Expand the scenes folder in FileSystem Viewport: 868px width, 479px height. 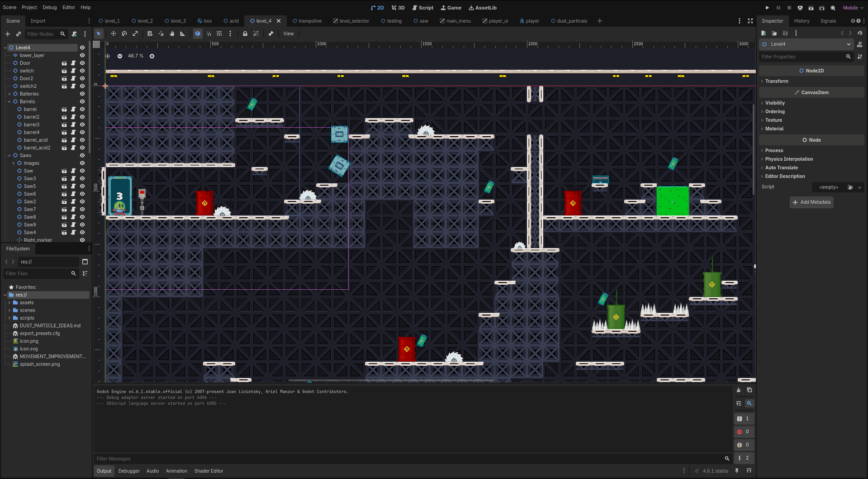click(x=9, y=311)
